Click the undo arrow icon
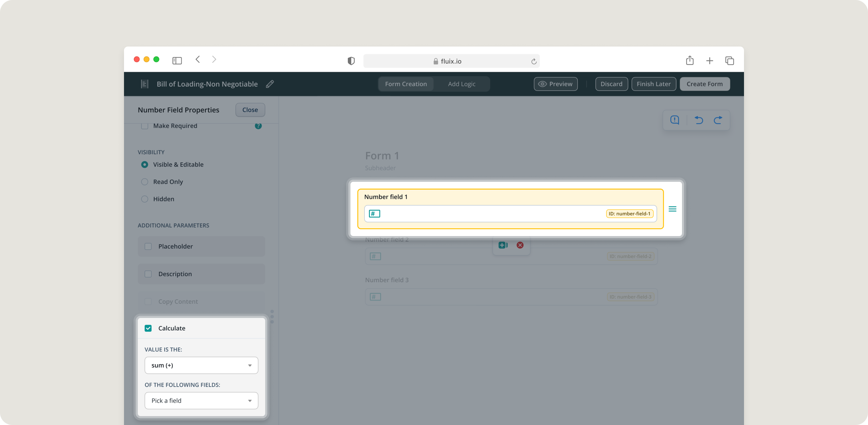Viewport: 868px width, 425px height. coord(698,120)
